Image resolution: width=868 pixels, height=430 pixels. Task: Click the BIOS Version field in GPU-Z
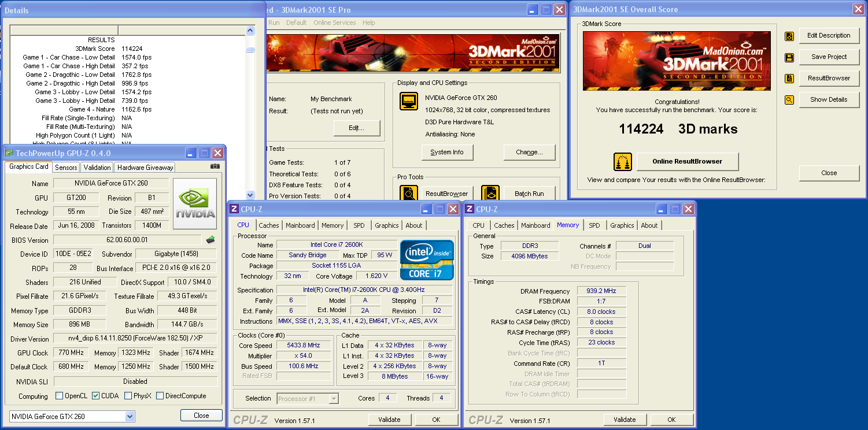128,240
